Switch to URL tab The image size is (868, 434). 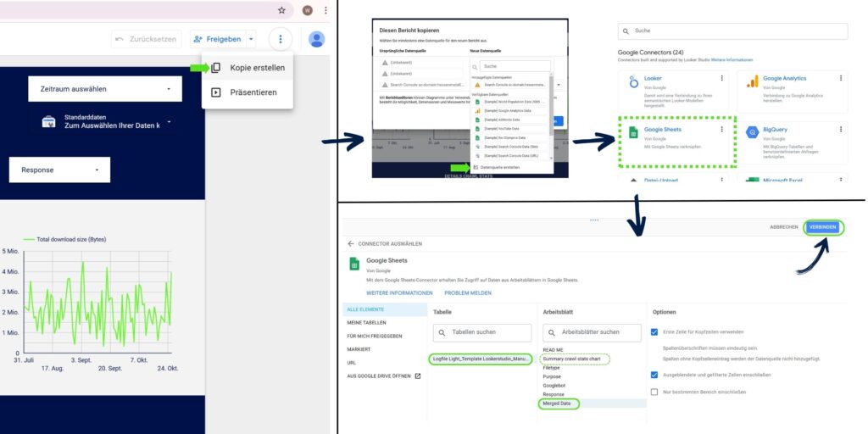tap(385, 363)
